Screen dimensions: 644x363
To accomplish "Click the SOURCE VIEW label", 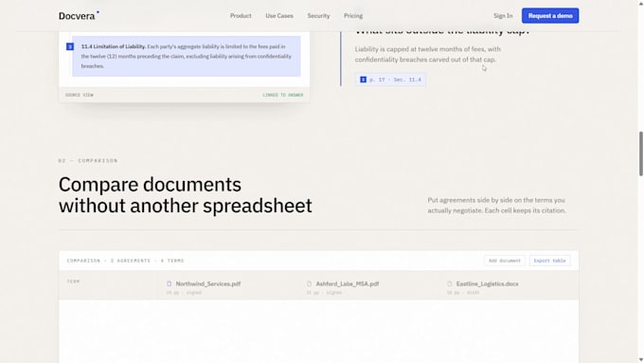I will [80, 95].
